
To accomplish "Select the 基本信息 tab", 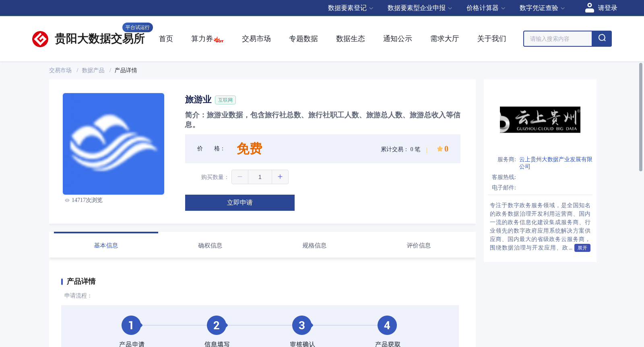I will [x=106, y=245].
